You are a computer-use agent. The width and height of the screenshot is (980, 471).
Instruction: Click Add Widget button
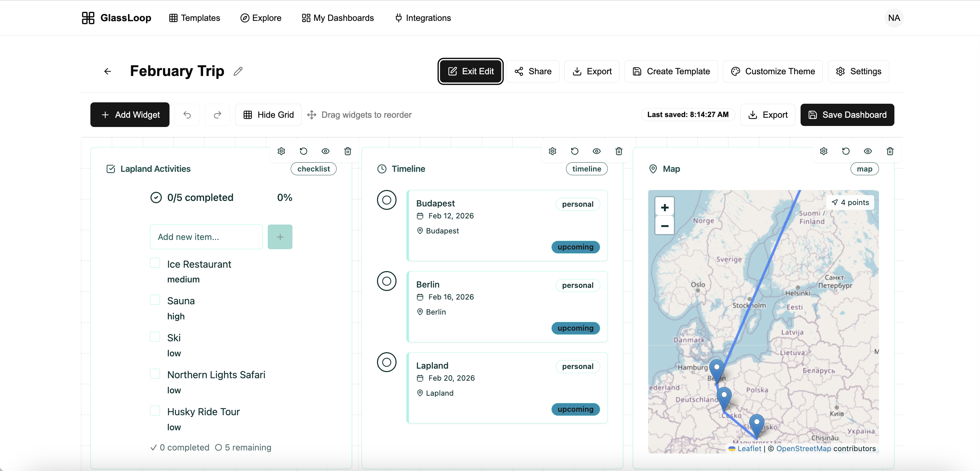130,115
